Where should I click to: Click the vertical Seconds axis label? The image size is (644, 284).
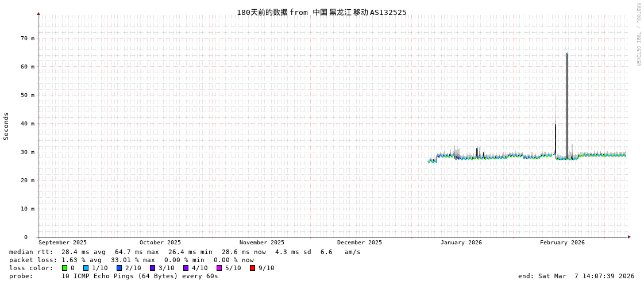point(6,126)
